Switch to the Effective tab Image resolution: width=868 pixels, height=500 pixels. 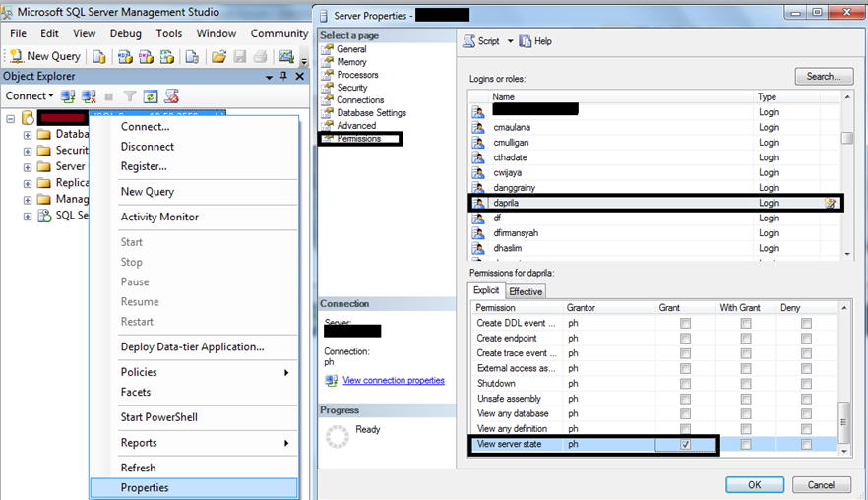(526, 291)
